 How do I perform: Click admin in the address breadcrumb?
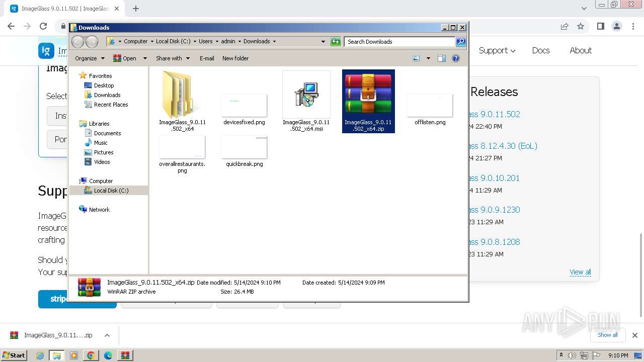228,41
